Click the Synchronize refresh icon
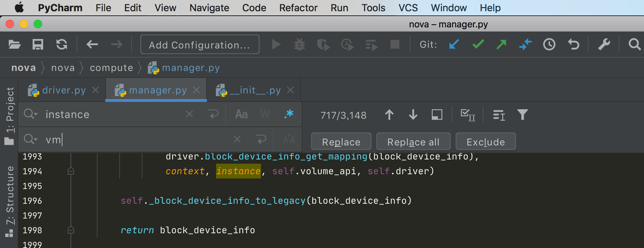644x248 pixels. 62,45
